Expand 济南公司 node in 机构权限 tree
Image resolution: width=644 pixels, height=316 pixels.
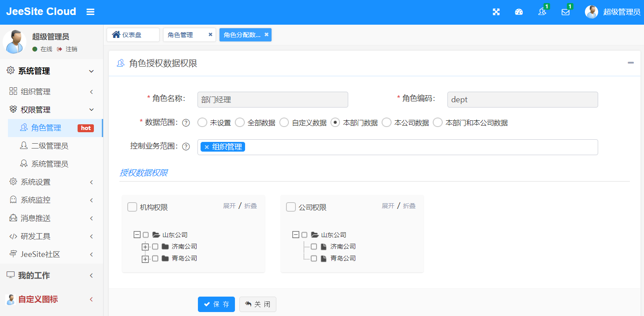point(145,247)
